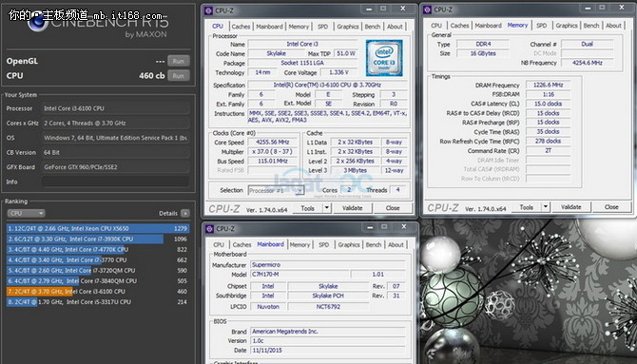Viewport: 637px width, 364px height.
Task: Select Graphics tab in Mainboard window
Action: tap(349, 244)
